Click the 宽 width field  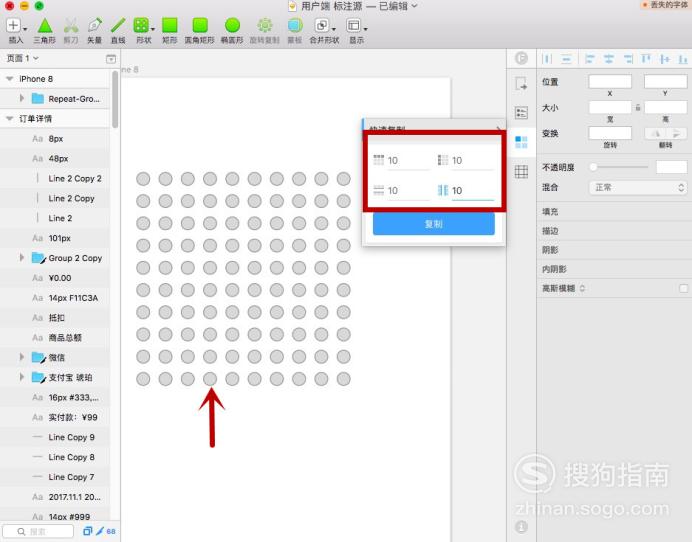click(x=610, y=108)
